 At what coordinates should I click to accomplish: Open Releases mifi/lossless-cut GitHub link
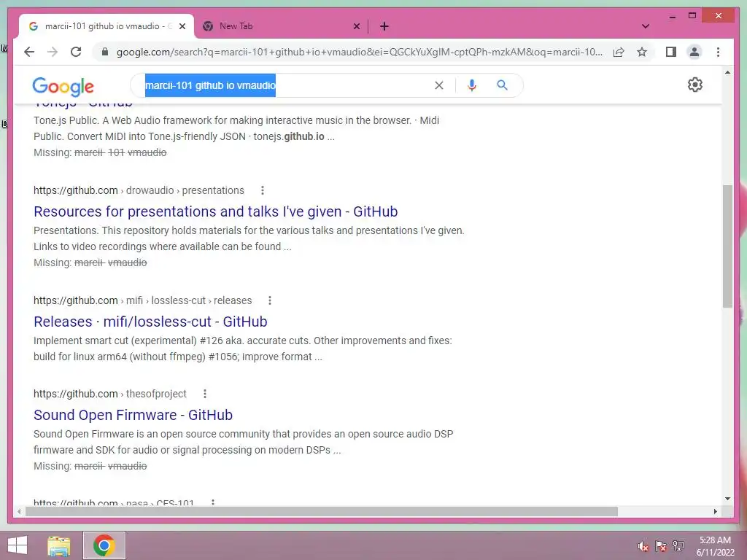coord(150,322)
